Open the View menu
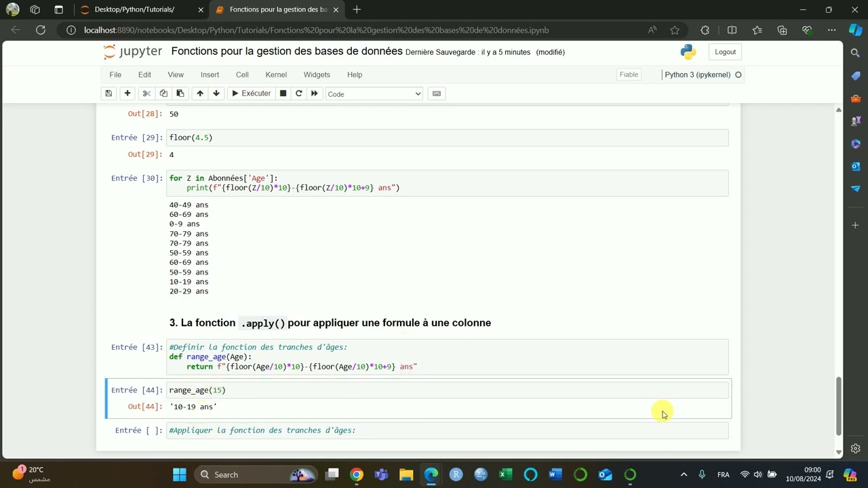This screenshot has height=488, width=868. (x=176, y=75)
